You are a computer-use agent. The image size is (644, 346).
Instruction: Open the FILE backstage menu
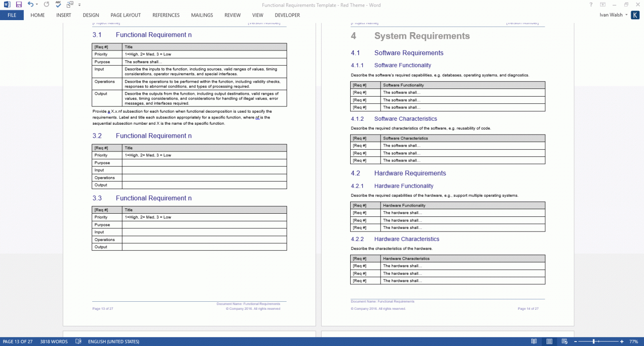point(12,15)
